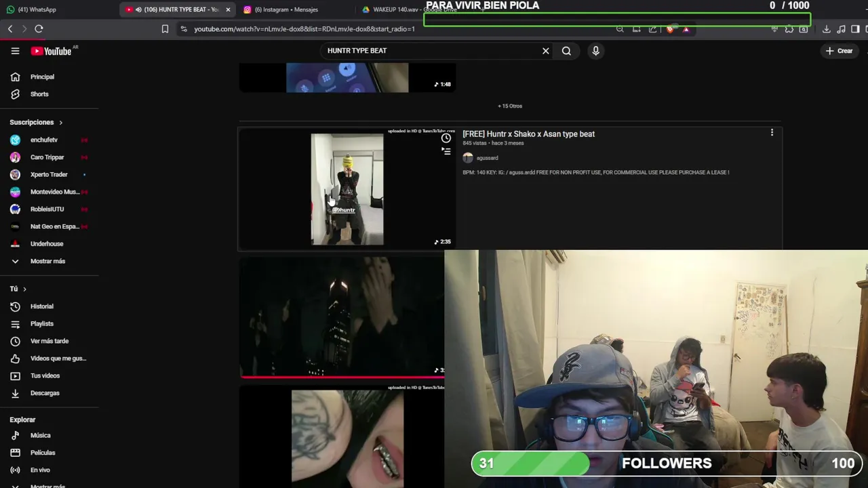868x488 pixels.
Task: Open Ver más tarde in the sidebar
Action: coord(49,341)
